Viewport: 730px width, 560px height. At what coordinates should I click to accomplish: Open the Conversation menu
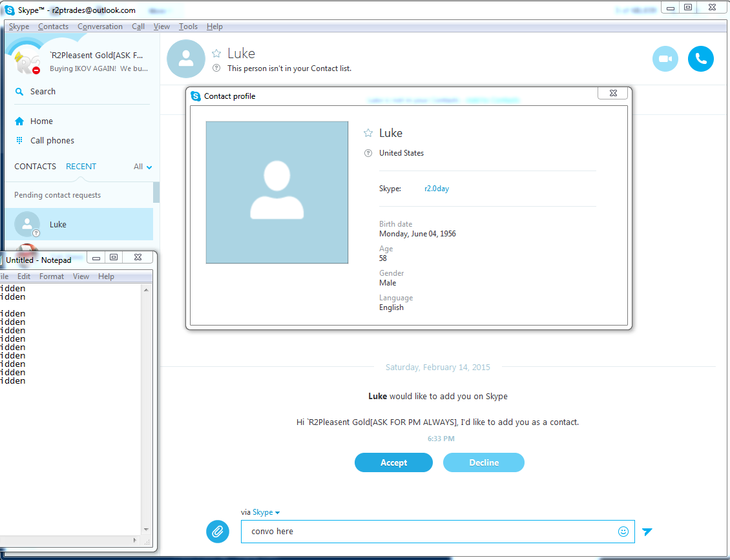pyautogui.click(x=100, y=26)
